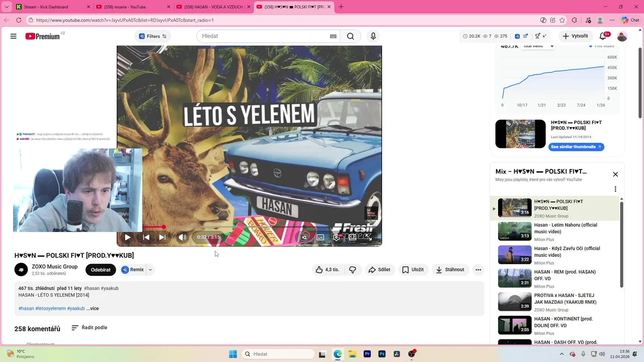Switch to Stream - Kick Dashboard tab
The image size is (644, 362).
point(53,7)
